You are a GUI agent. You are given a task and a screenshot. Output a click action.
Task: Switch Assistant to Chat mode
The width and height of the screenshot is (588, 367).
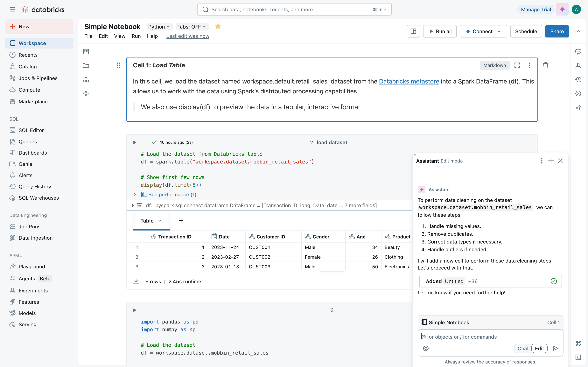coord(523,348)
